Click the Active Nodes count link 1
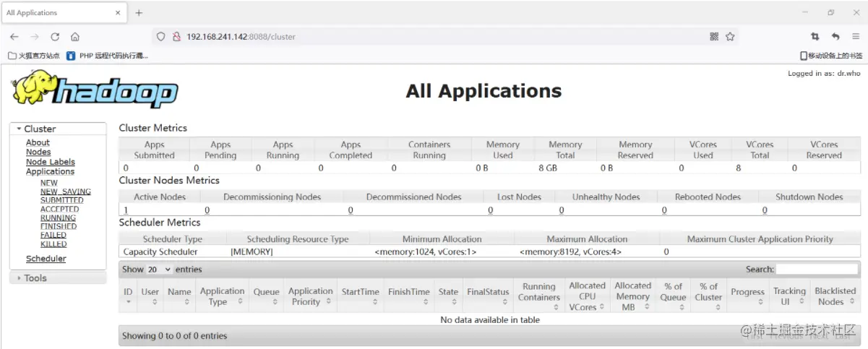The height and width of the screenshot is (349, 868). [x=126, y=210]
